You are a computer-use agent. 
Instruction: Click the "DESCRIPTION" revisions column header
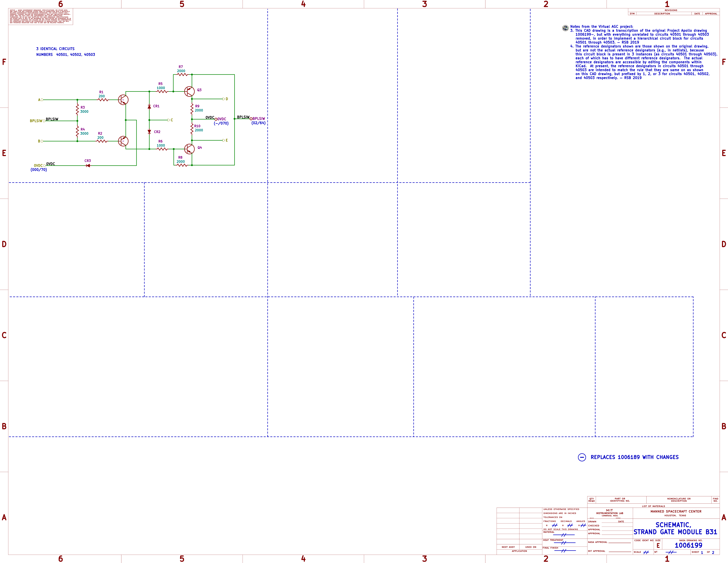(662, 14)
